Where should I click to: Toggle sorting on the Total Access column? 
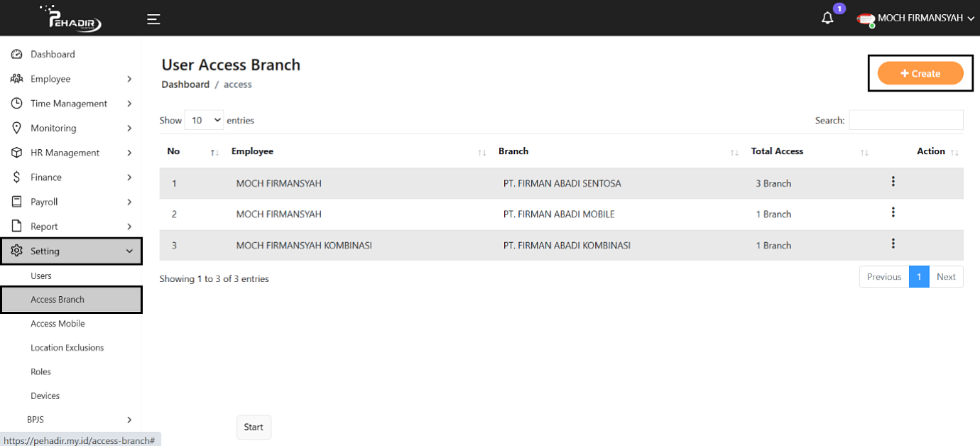point(864,152)
